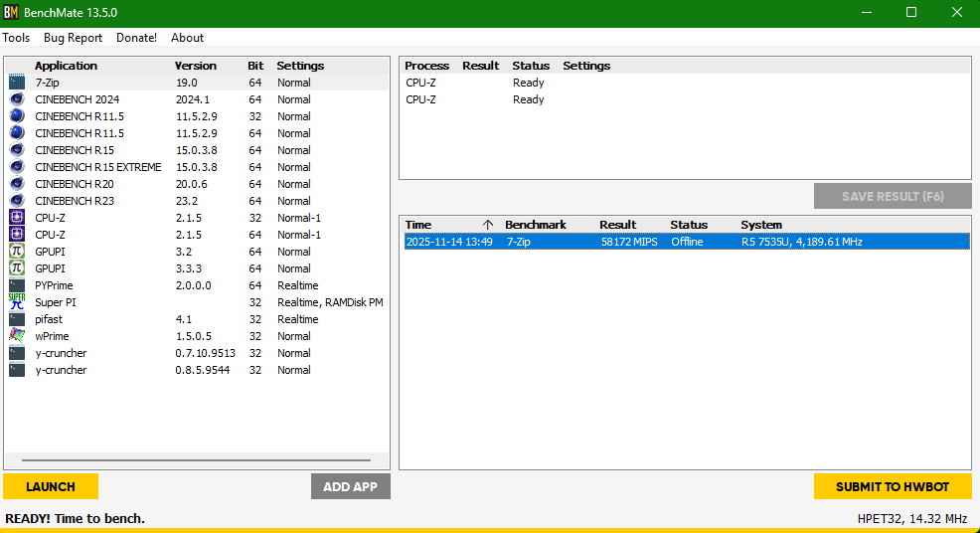Open the About menu

187,38
